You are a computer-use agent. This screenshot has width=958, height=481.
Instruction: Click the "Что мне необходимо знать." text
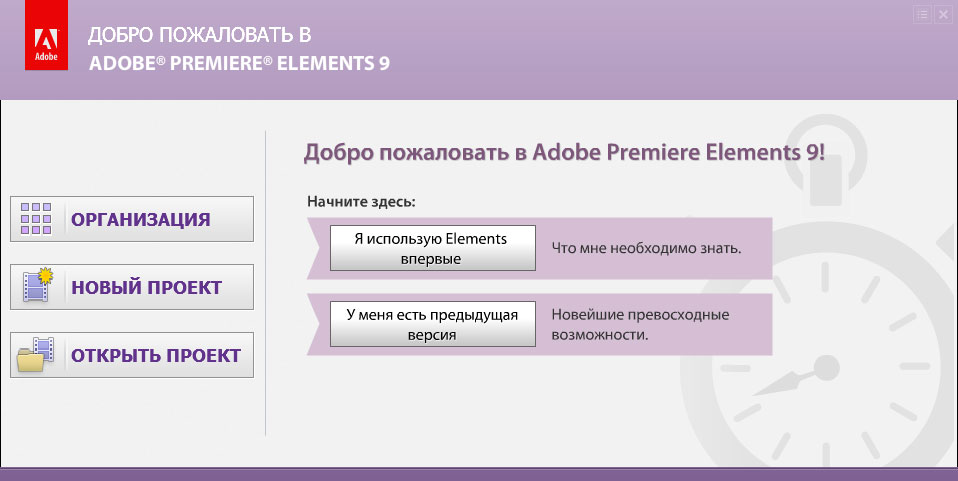(646, 248)
